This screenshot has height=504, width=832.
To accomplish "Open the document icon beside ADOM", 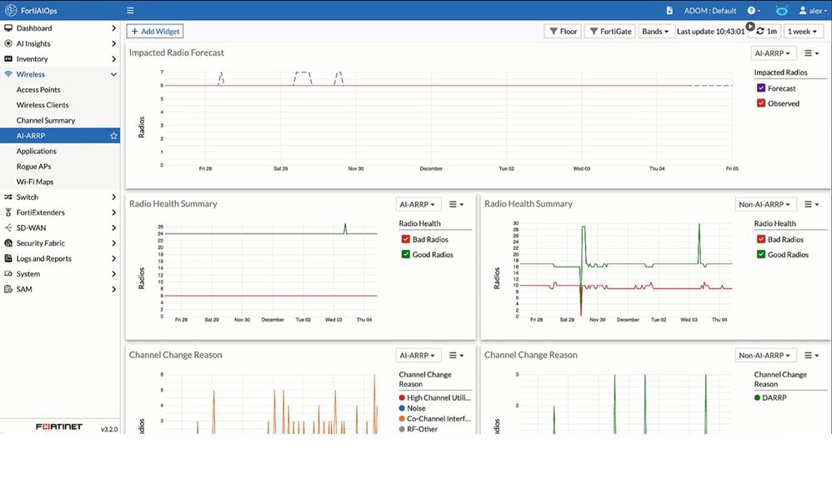I will pyautogui.click(x=669, y=10).
